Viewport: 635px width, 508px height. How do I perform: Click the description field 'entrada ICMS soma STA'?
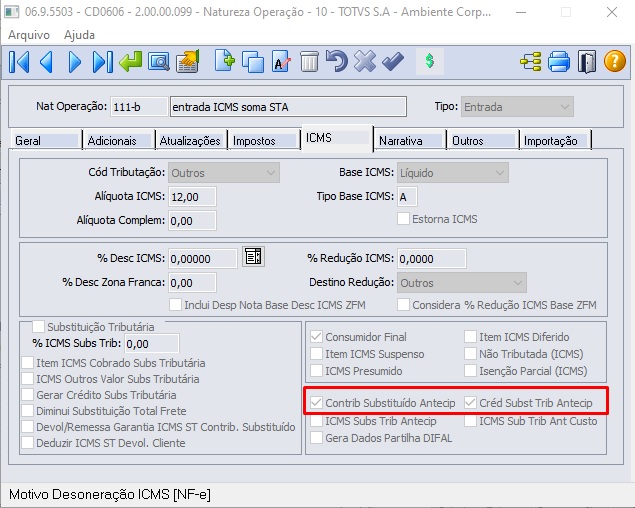tap(288, 107)
